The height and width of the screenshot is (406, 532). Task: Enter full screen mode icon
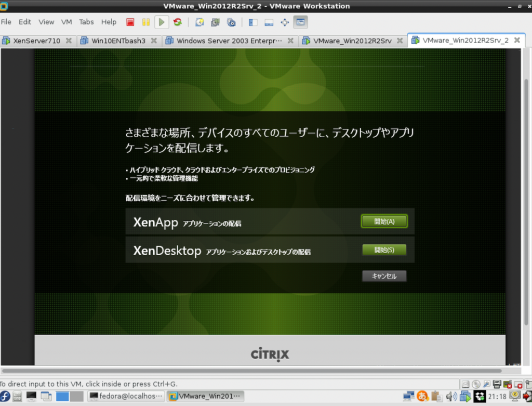[285, 22]
